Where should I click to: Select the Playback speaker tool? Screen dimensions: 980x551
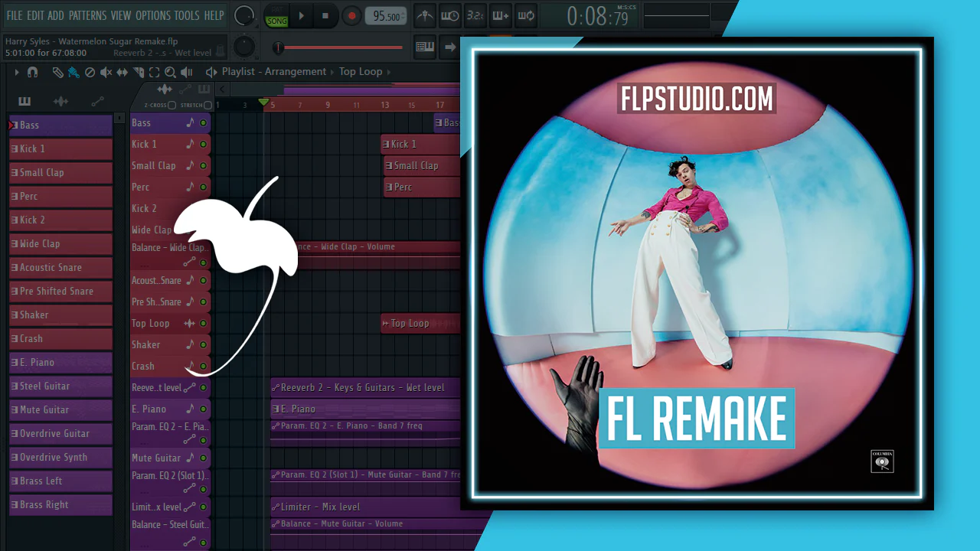point(186,72)
